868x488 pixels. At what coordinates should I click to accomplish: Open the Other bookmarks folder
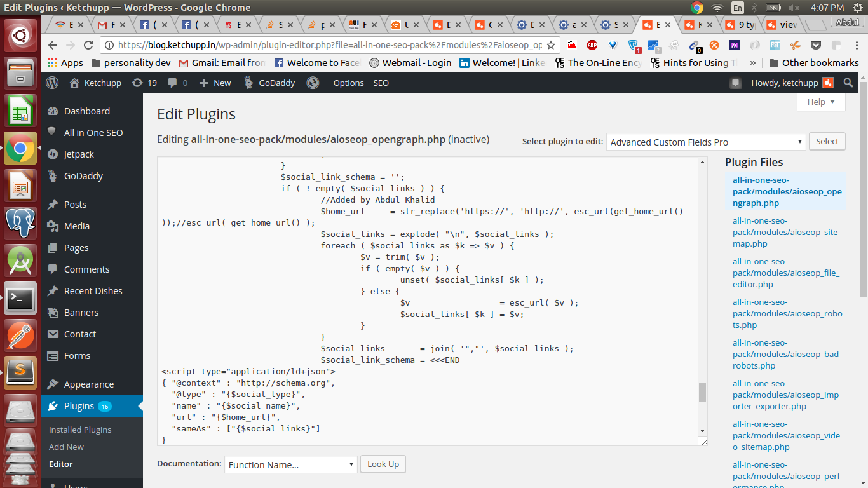pyautogui.click(x=813, y=63)
